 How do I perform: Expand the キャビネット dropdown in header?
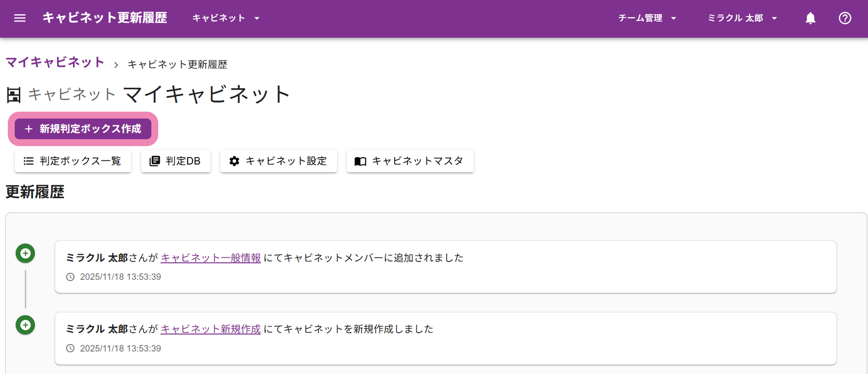pos(226,18)
